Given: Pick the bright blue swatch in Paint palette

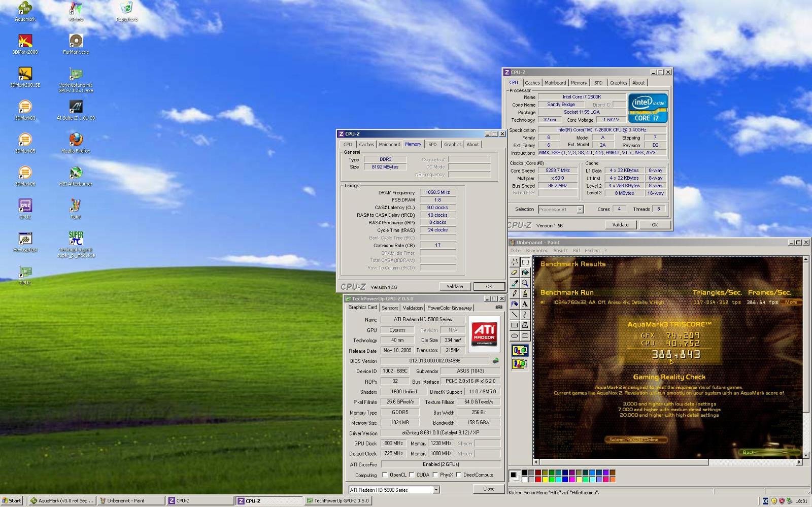Looking at the screenshot, I should click(x=565, y=479).
